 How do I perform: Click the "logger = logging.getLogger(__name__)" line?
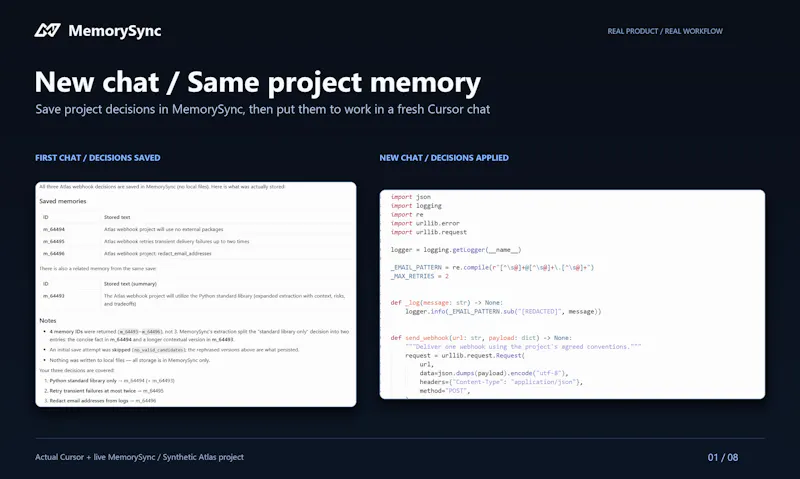tap(456, 249)
